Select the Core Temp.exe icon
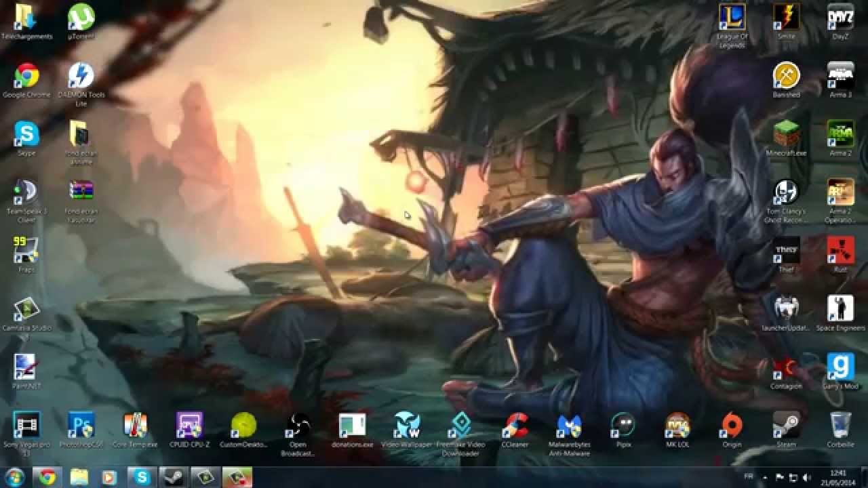 (x=135, y=430)
